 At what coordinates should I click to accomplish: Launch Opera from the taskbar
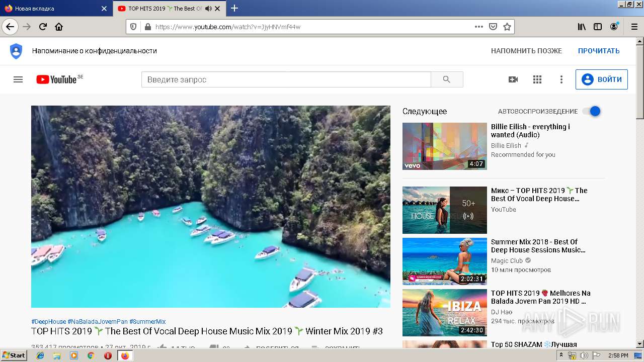[108, 355]
